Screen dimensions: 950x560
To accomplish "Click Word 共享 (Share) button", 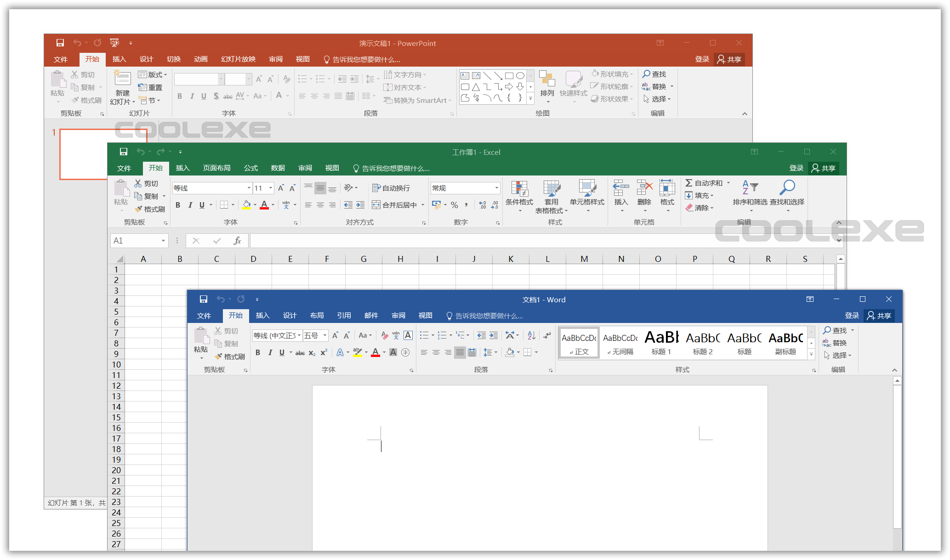I will (879, 316).
